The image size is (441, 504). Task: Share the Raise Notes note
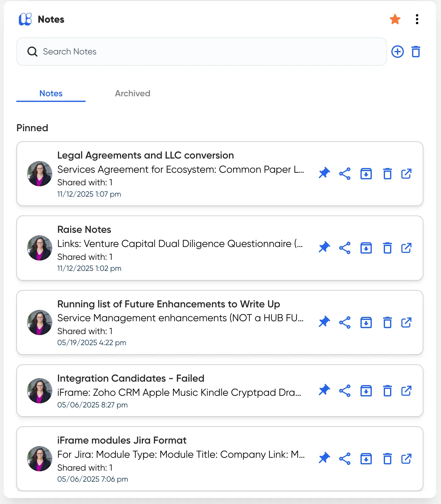pos(345,248)
